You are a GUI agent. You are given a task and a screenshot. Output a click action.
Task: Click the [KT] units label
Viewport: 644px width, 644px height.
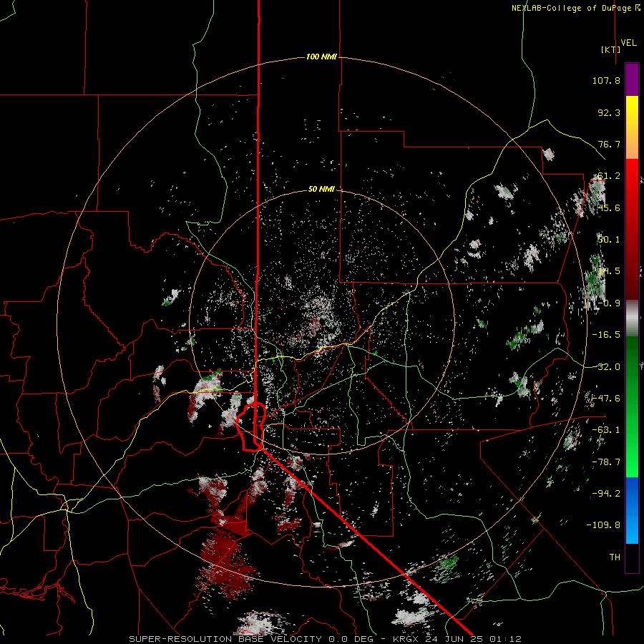611,49
